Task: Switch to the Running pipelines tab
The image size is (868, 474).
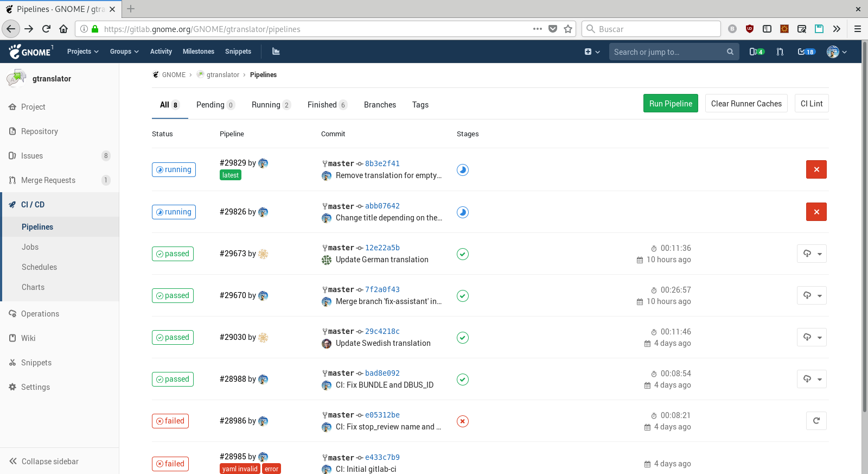Action: click(x=271, y=105)
